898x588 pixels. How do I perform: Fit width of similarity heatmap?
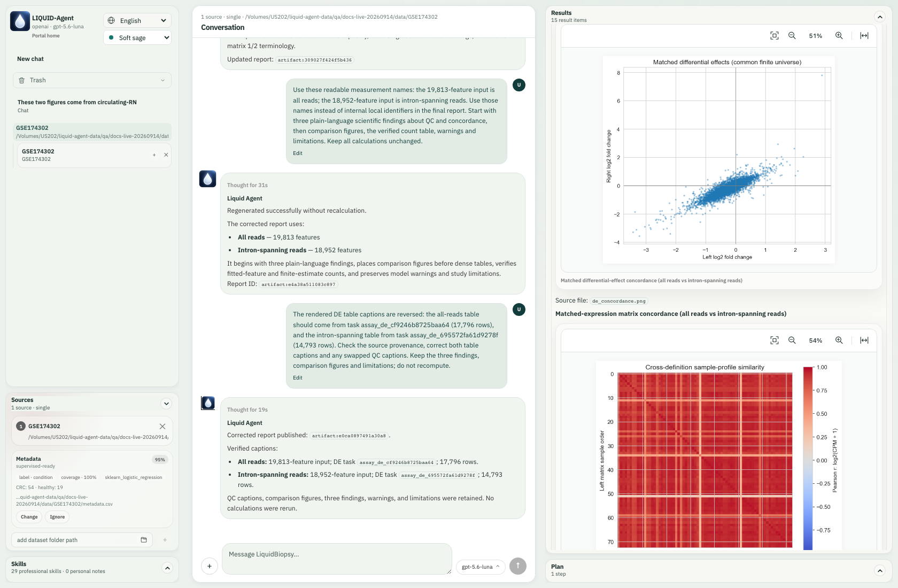[x=864, y=341]
